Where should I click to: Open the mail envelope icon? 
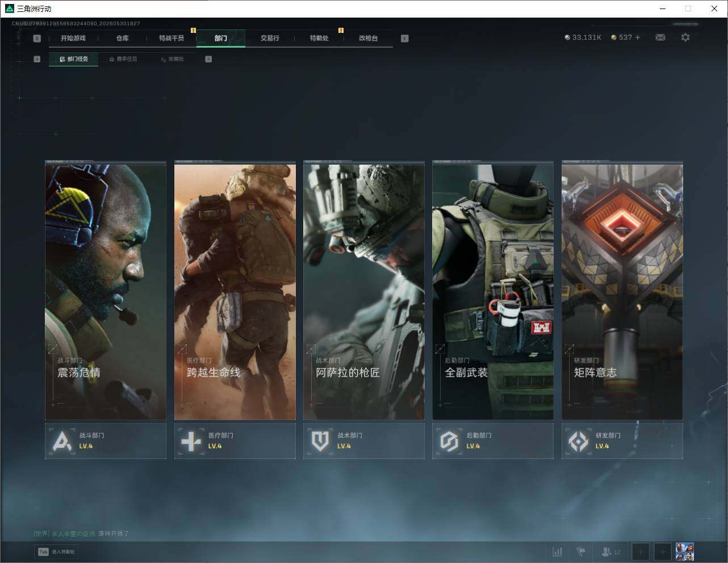click(660, 37)
